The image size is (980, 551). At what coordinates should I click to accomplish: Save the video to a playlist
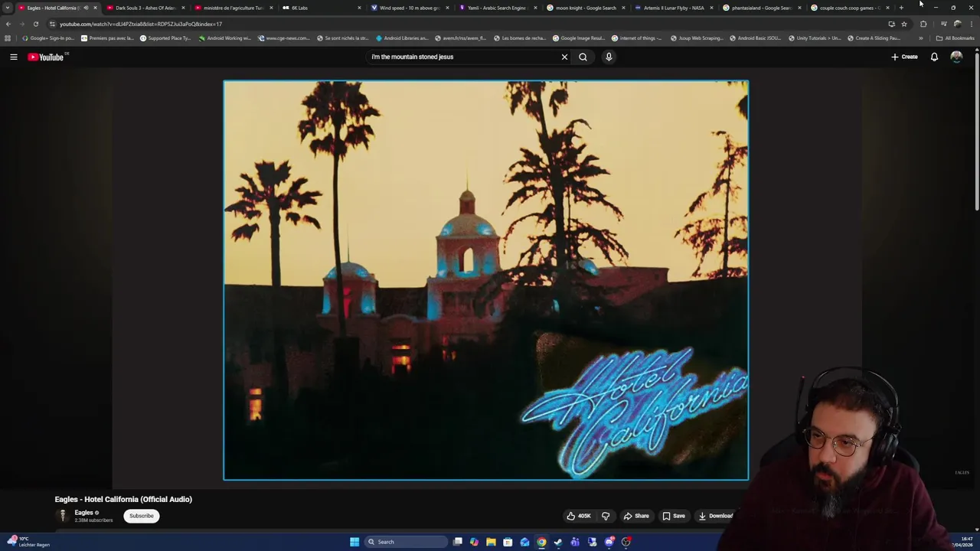(x=674, y=516)
